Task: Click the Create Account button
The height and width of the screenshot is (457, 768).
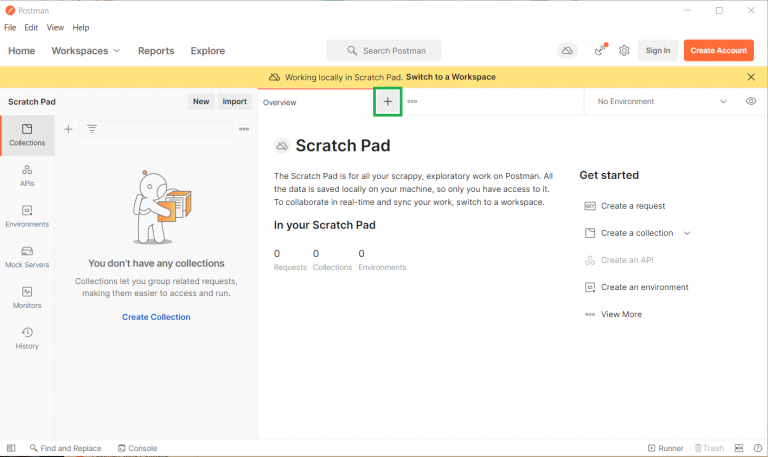Action: coord(718,51)
